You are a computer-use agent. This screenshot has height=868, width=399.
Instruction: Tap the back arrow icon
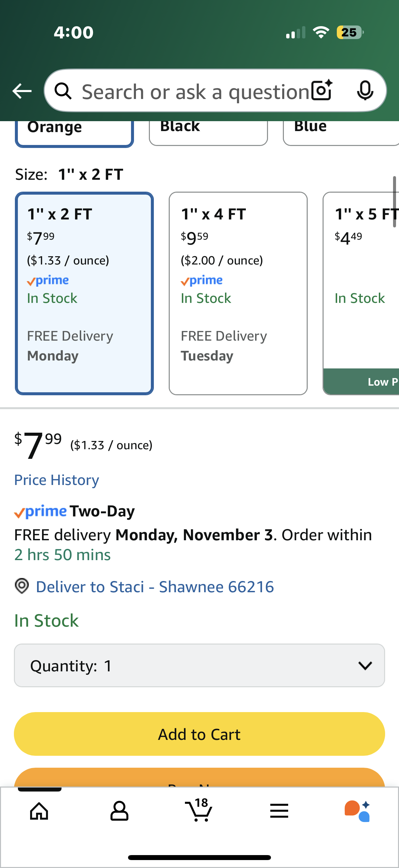22,91
